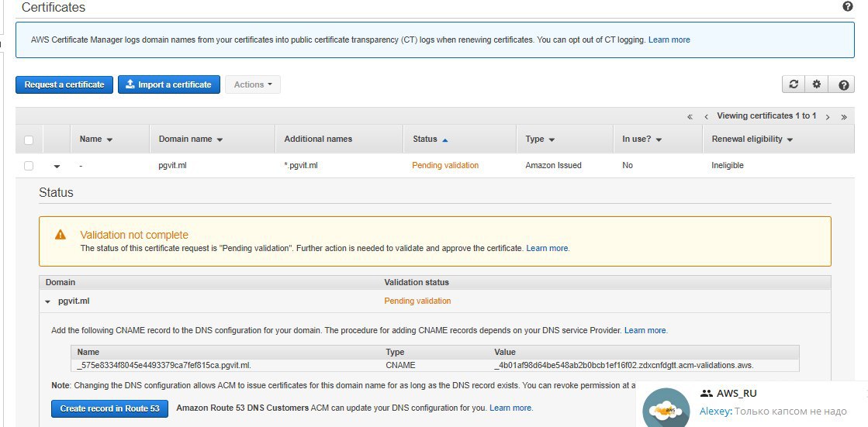Viewport: 868px width, 427px height.
Task: Open Learn more link in validation warning
Action: 547,248
